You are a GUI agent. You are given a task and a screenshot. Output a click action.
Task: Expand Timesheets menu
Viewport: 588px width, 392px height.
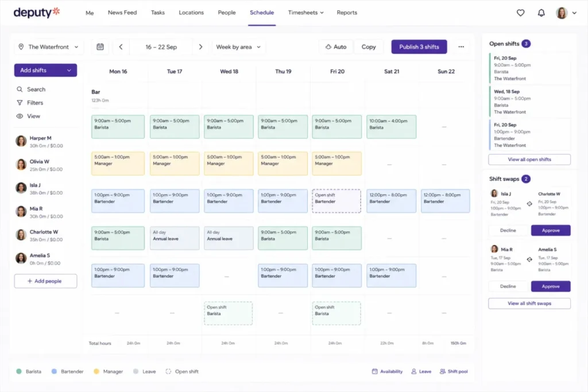[305, 13]
